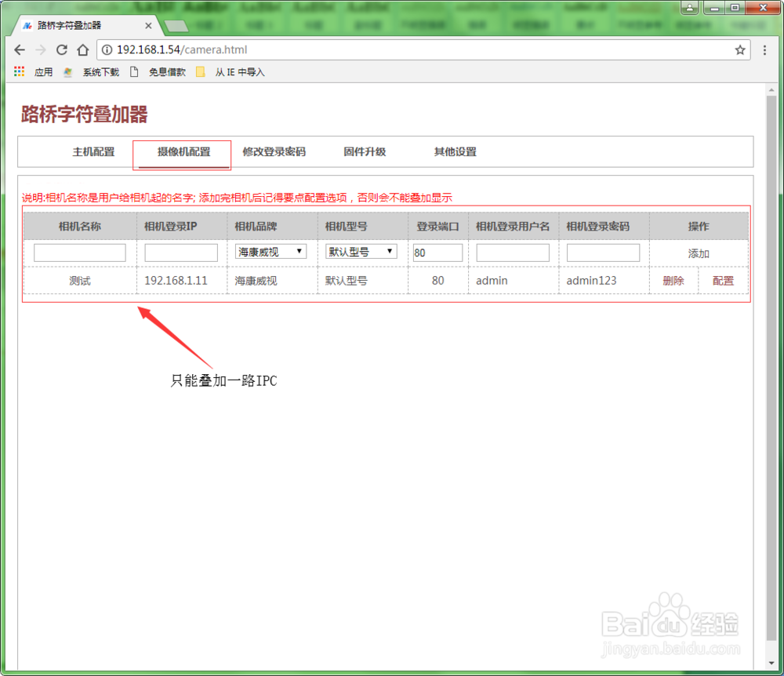This screenshot has height=676, width=784.
Task: Open the 相机品牌 海康威视 dropdown
Action: click(270, 252)
